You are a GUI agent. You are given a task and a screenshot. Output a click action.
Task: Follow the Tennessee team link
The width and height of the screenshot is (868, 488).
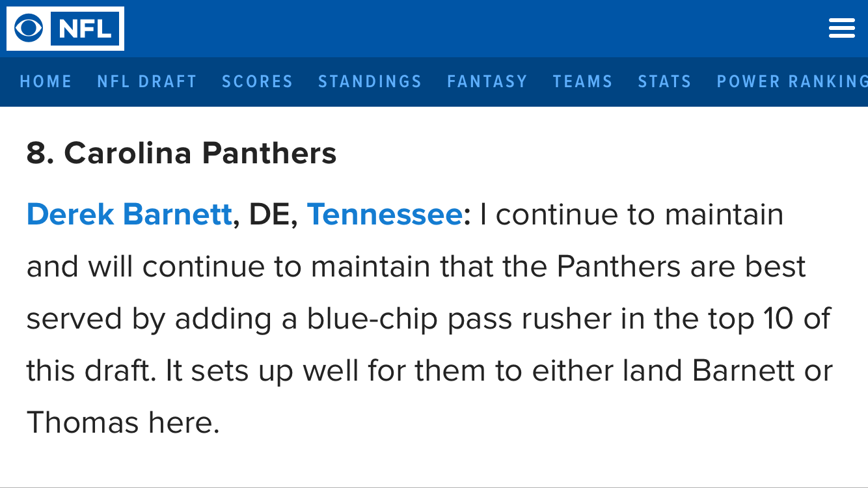pos(385,215)
